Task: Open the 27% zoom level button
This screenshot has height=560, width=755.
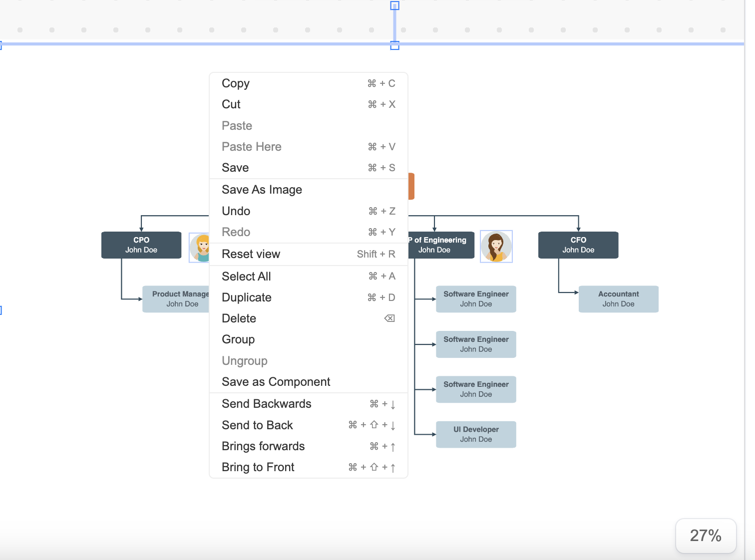Action: coord(705,536)
